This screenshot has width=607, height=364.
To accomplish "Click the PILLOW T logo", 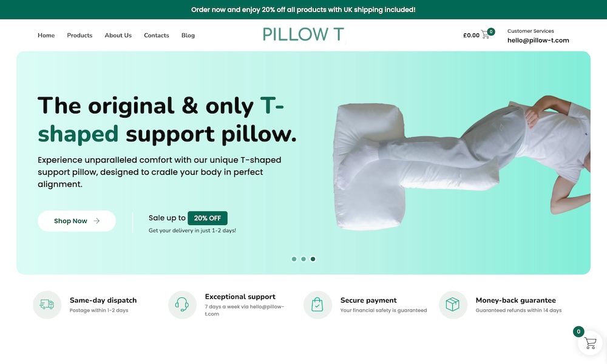I will (x=303, y=34).
